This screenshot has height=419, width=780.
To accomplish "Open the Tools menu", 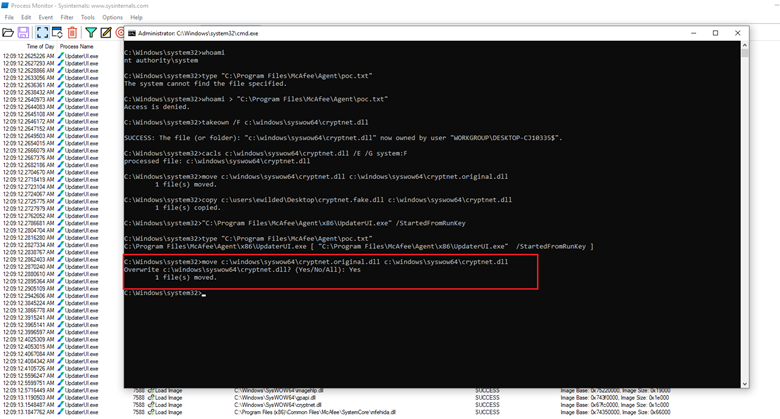I will [88, 17].
